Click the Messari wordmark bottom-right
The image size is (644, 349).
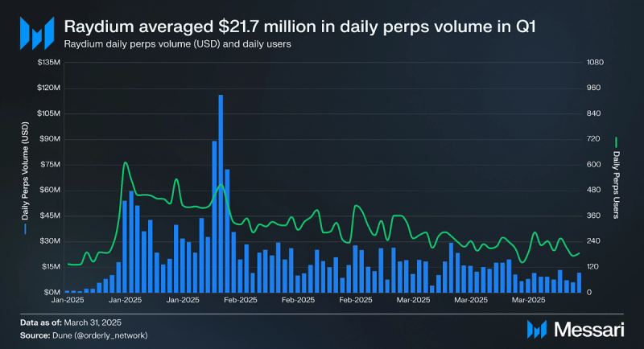(589, 330)
